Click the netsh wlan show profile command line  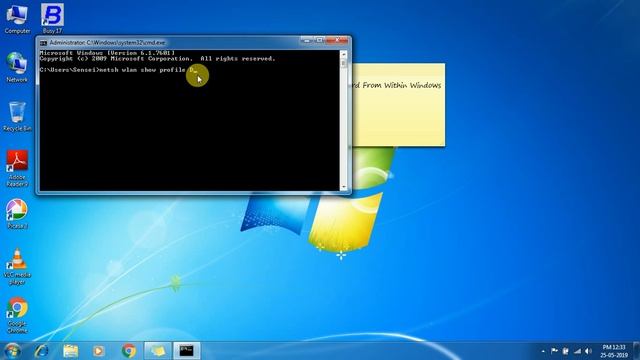click(118, 70)
